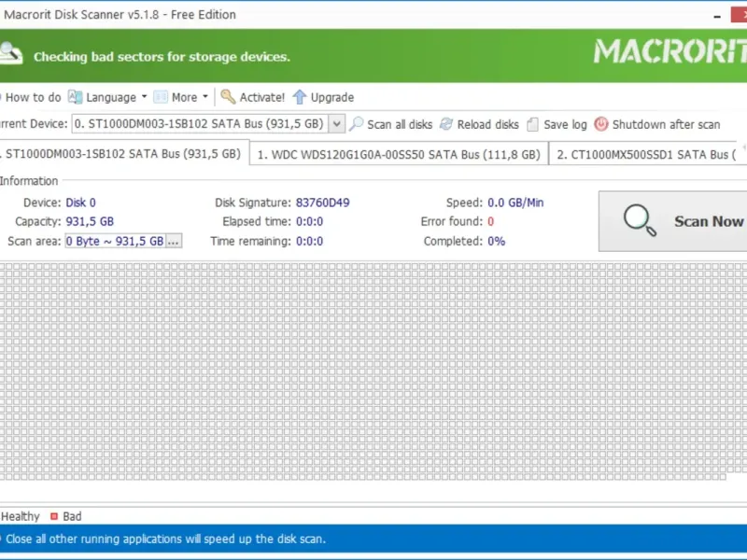Click the Reload disks refresh icon
747x560 pixels.
point(446,124)
